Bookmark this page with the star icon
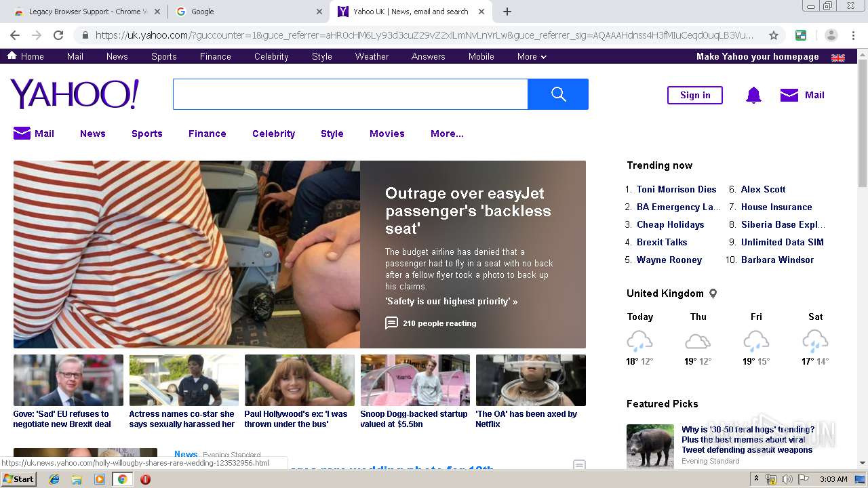This screenshot has height=488, width=868. click(773, 35)
